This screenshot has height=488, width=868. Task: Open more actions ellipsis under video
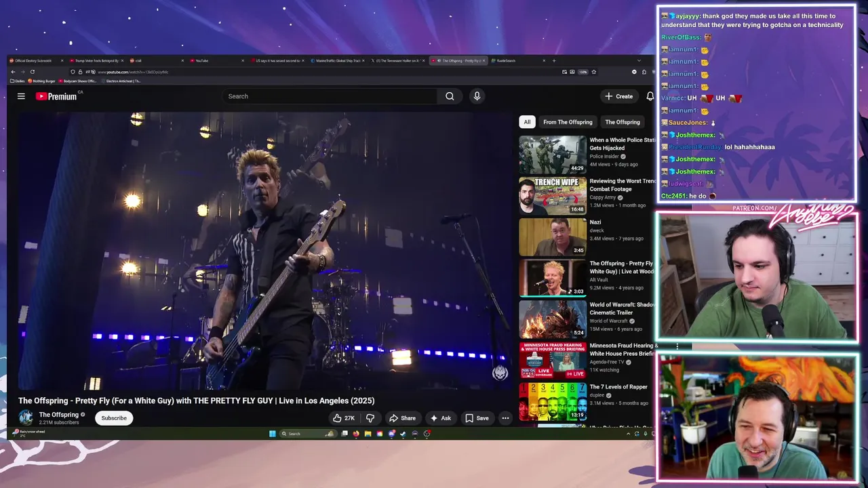click(505, 418)
